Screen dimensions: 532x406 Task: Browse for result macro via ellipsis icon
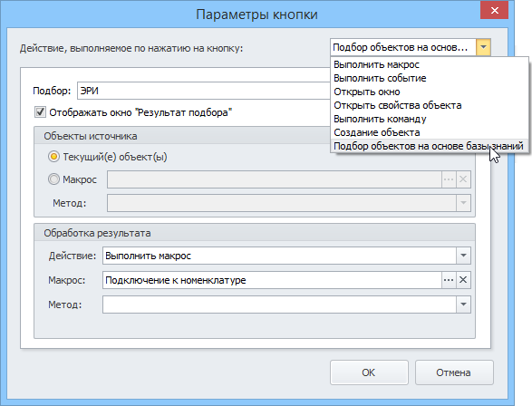pos(449,280)
